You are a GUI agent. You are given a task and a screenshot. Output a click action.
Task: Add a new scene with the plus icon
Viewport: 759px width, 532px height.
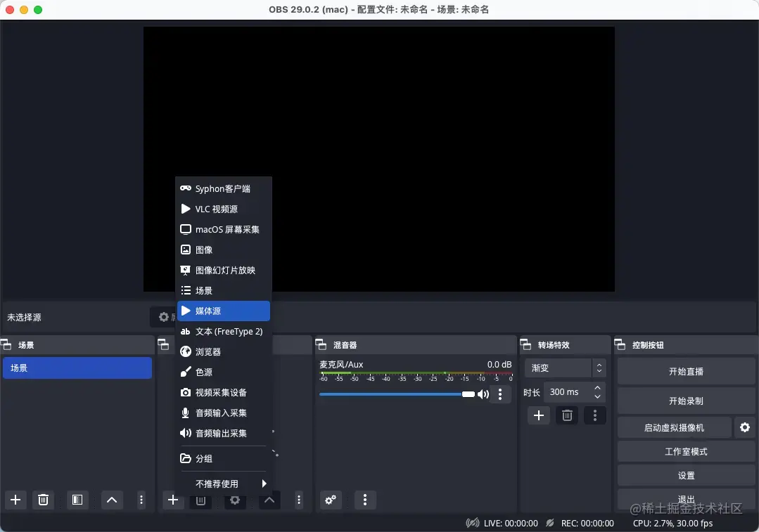(x=15, y=500)
